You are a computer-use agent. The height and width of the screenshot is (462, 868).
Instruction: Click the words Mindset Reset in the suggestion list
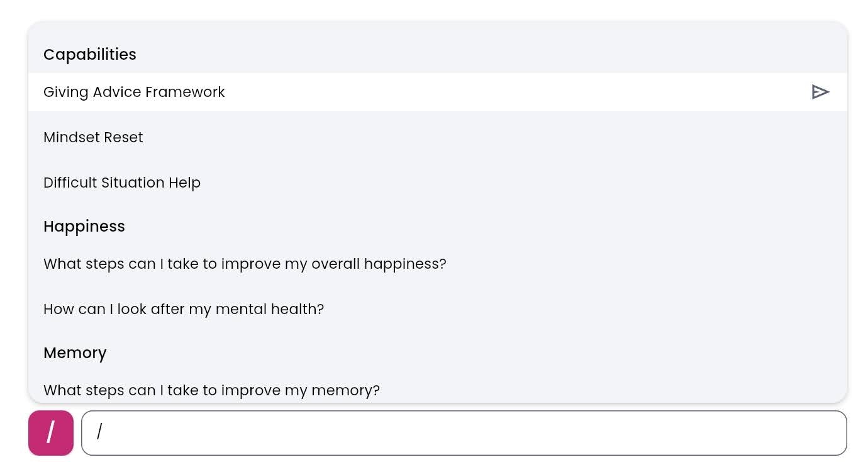point(93,137)
